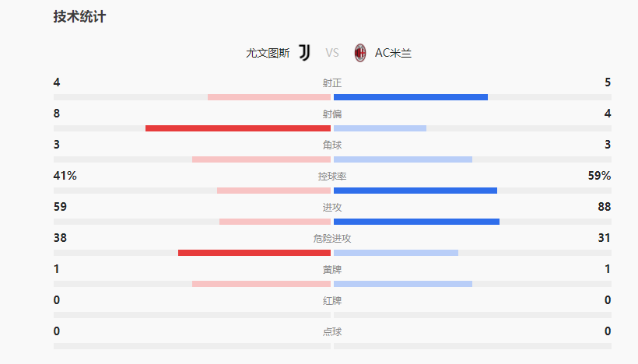Click the 危险进攻 stat label
Screen dimensions: 638x364
pos(332,239)
